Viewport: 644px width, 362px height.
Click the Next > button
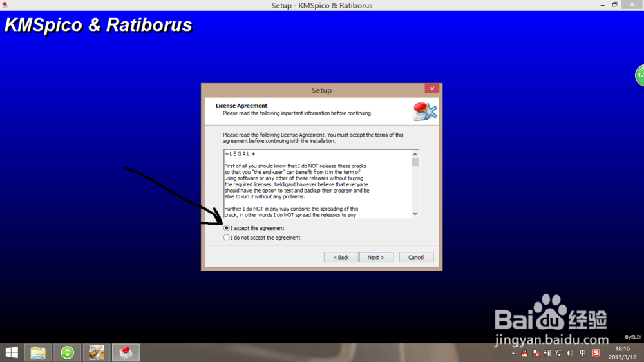376,257
